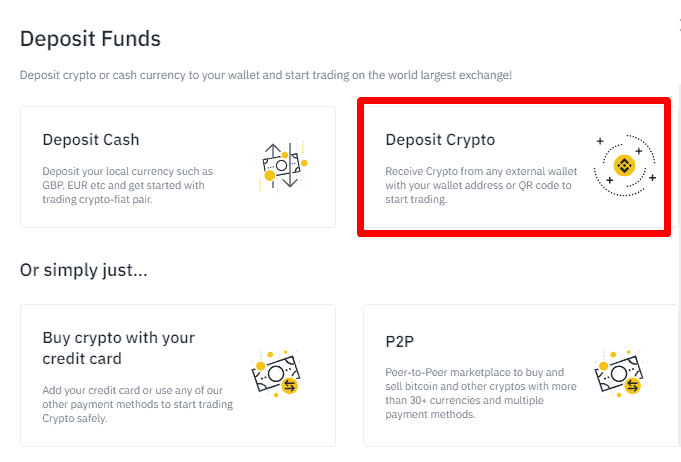Click the Deposit Crypto orbiting coin icon
This screenshot has width=681, height=462.
tap(625, 166)
